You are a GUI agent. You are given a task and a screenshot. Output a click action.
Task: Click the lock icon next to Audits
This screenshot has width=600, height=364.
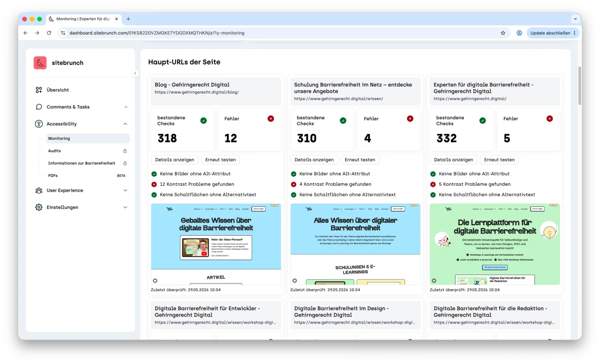[x=125, y=151]
